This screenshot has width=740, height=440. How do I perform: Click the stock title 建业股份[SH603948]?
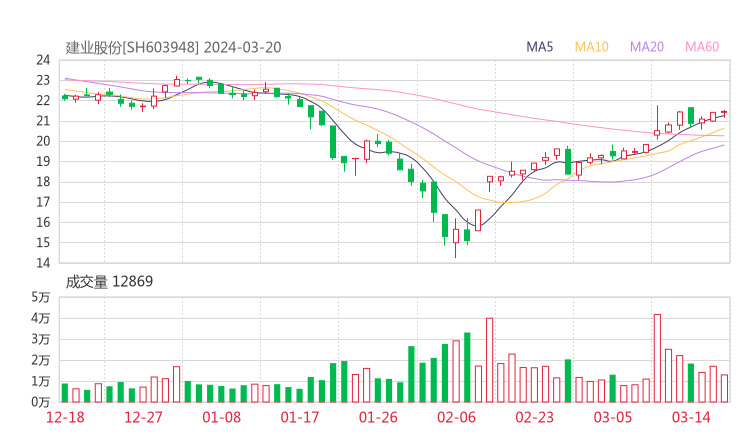coord(132,47)
